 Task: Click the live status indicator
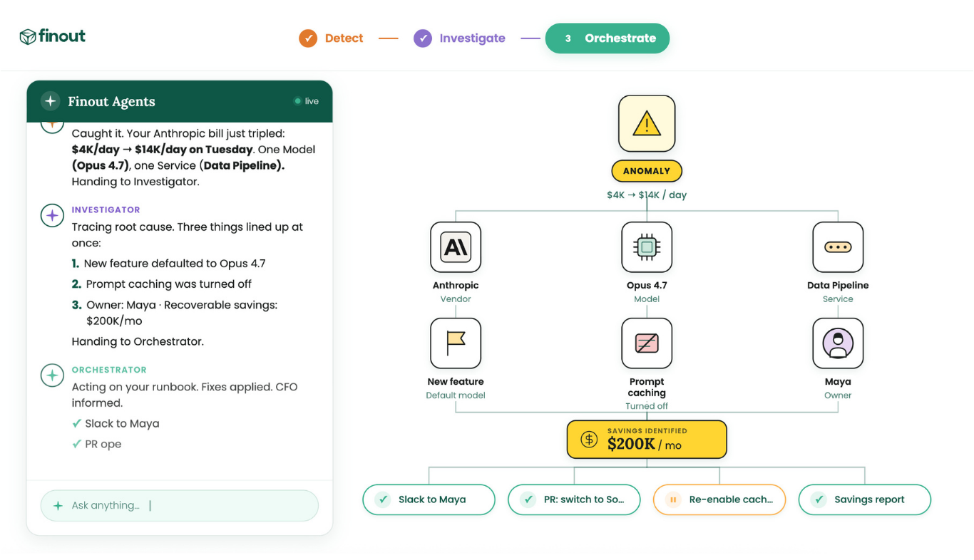pos(307,101)
